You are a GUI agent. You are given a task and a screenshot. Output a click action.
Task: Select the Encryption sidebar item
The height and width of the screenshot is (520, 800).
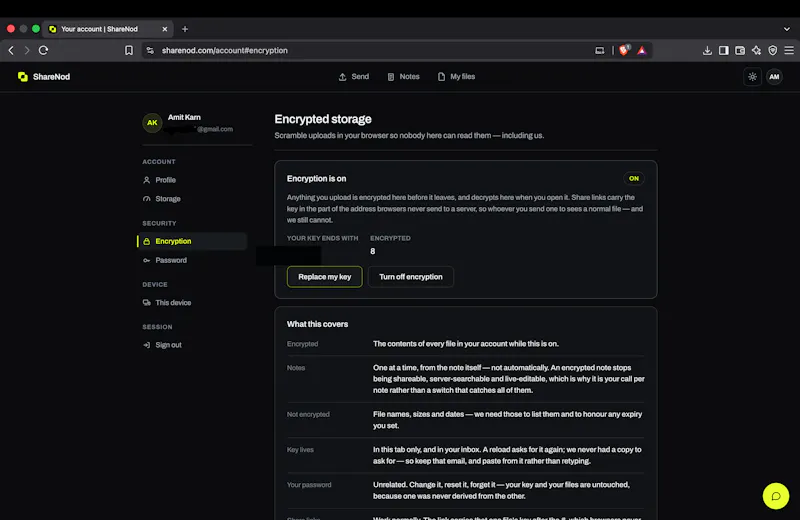pyautogui.click(x=192, y=241)
